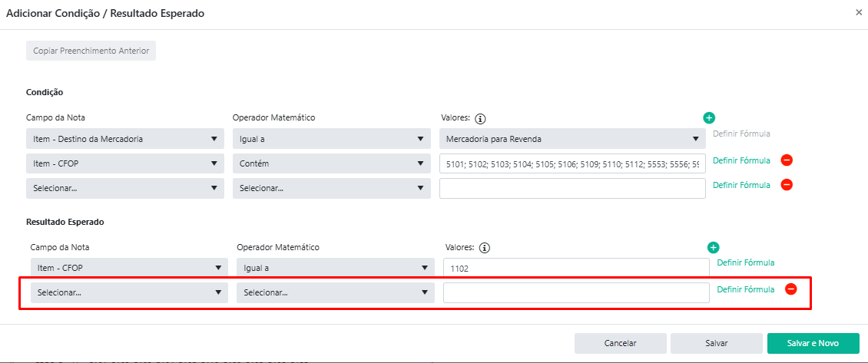
Task: Click info icon next to Resultado Valores
Action: [485, 248]
